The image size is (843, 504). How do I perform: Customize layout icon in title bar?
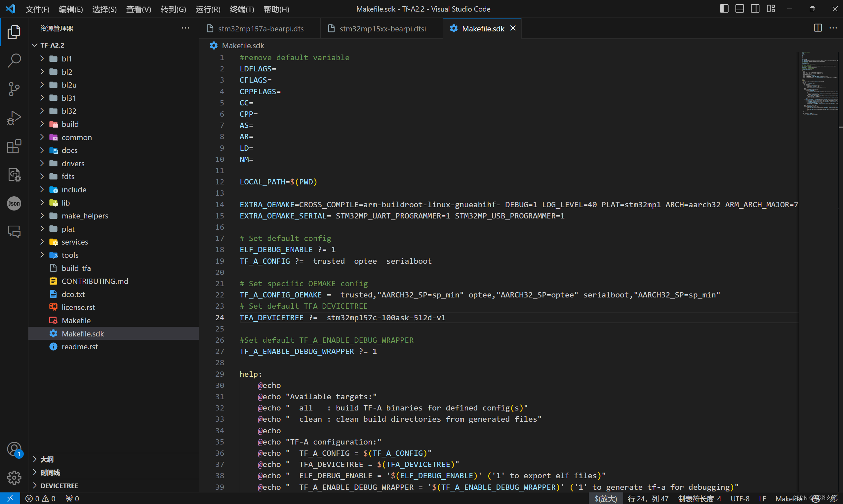tap(771, 9)
